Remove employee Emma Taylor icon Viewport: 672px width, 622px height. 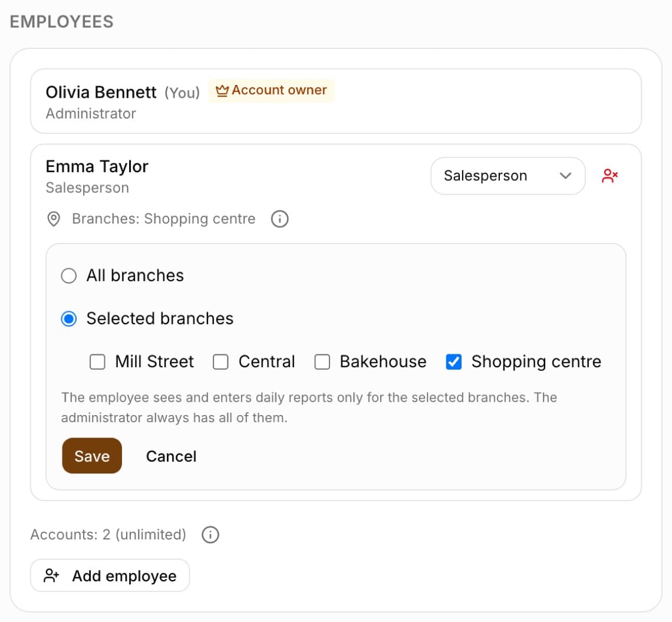coord(610,176)
